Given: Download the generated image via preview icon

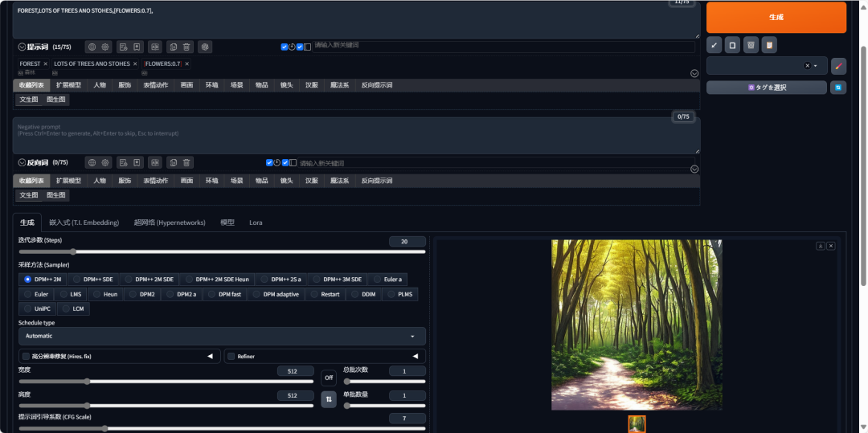Looking at the screenshot, I should tap(821, 246).
